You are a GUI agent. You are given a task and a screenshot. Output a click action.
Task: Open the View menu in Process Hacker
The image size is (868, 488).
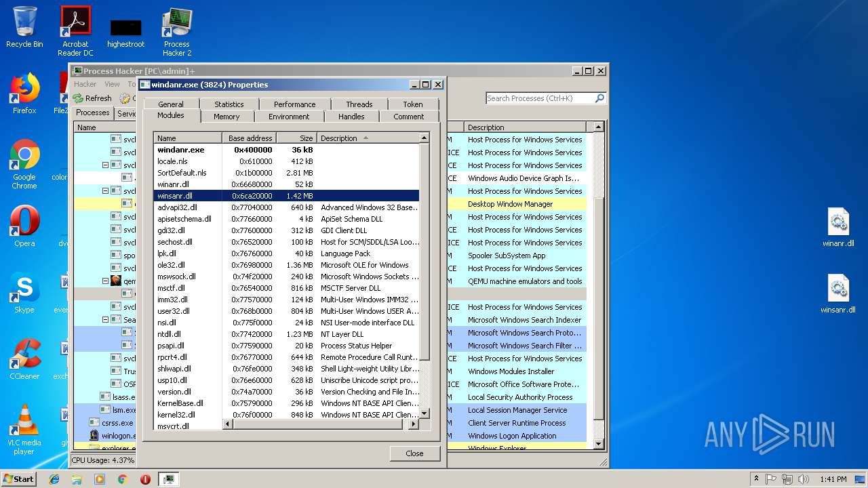[113, 85]
